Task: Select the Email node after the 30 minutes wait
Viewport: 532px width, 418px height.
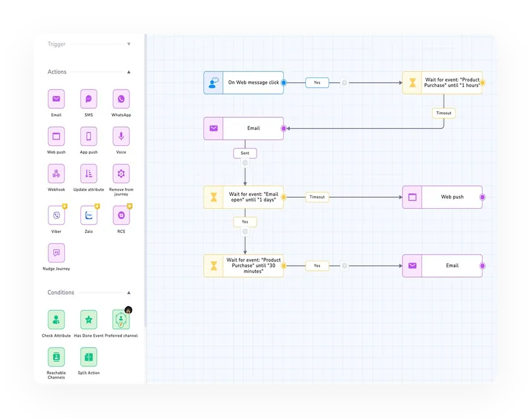Action: [x=442, y=266]
